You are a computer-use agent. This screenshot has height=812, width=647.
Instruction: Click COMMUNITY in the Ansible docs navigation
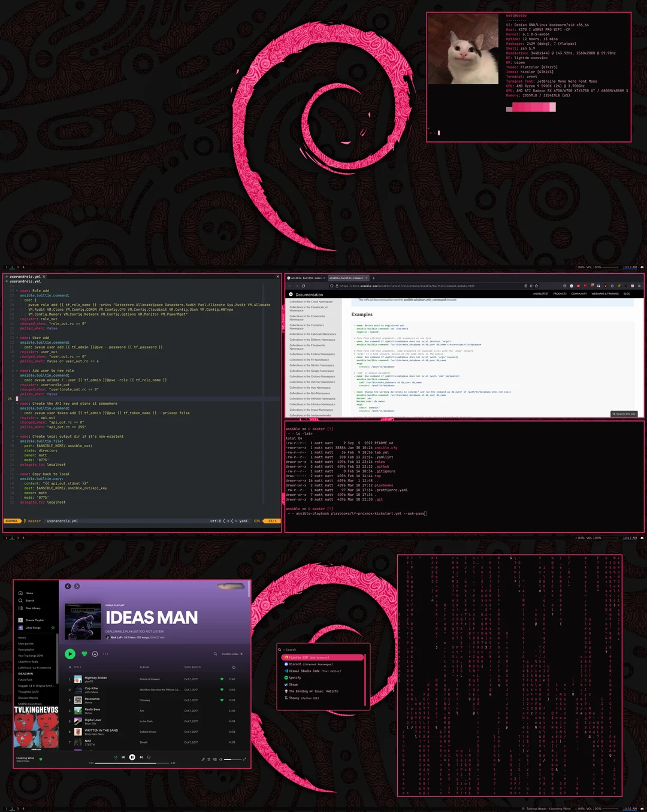tap(579, 293)
